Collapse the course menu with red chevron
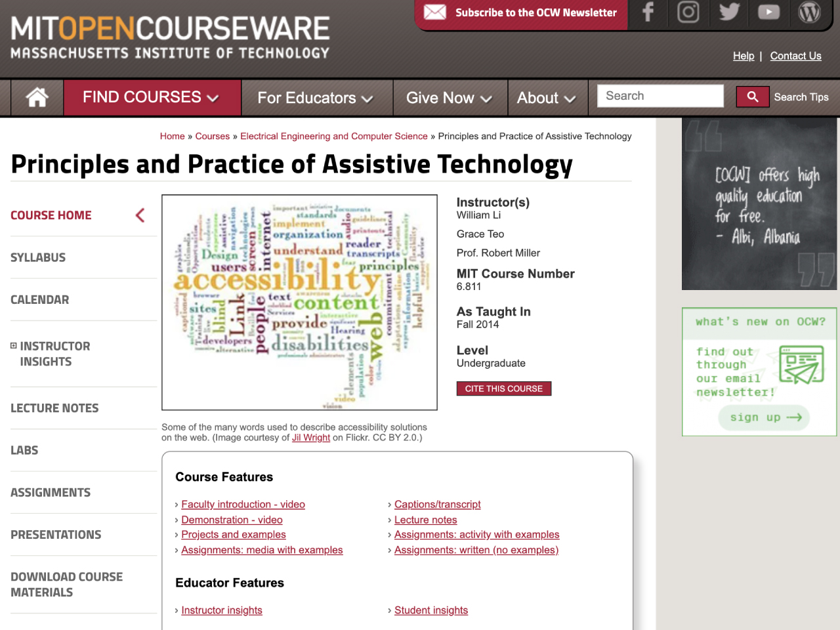840x630 pixels. tap(140, 215)
